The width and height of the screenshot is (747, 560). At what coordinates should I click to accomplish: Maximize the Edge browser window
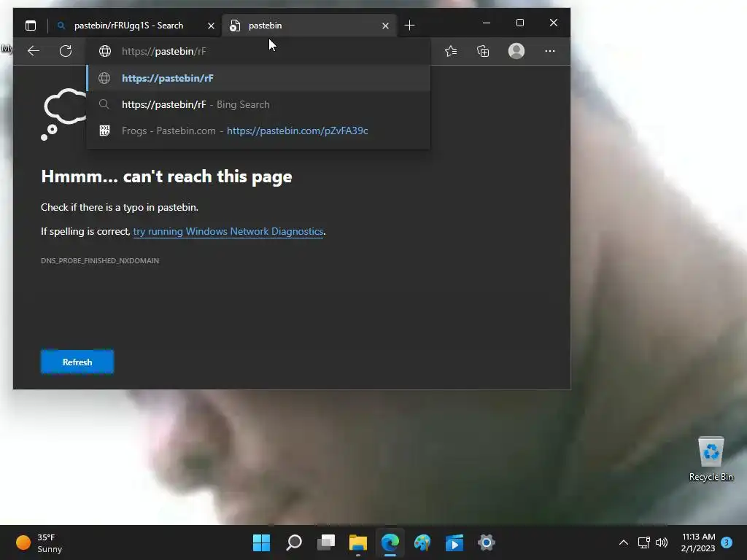click(x=519, y=23)
